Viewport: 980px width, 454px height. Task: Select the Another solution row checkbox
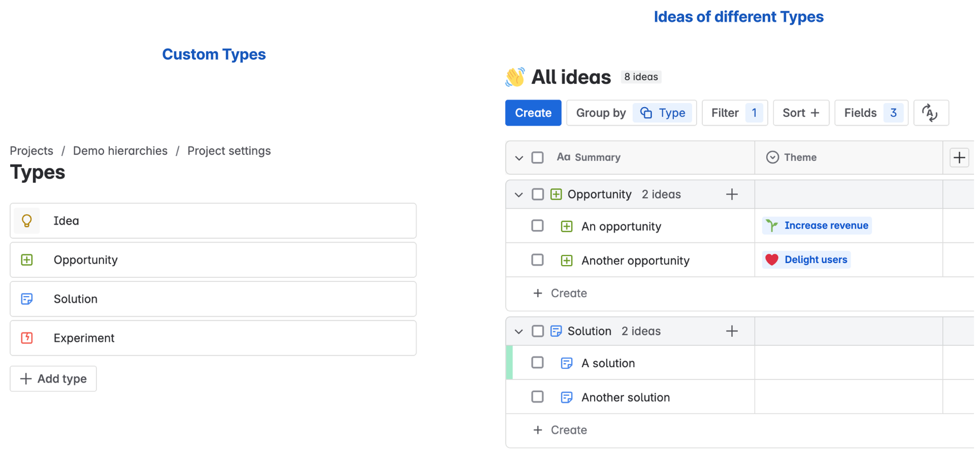[x=537, y=397]
